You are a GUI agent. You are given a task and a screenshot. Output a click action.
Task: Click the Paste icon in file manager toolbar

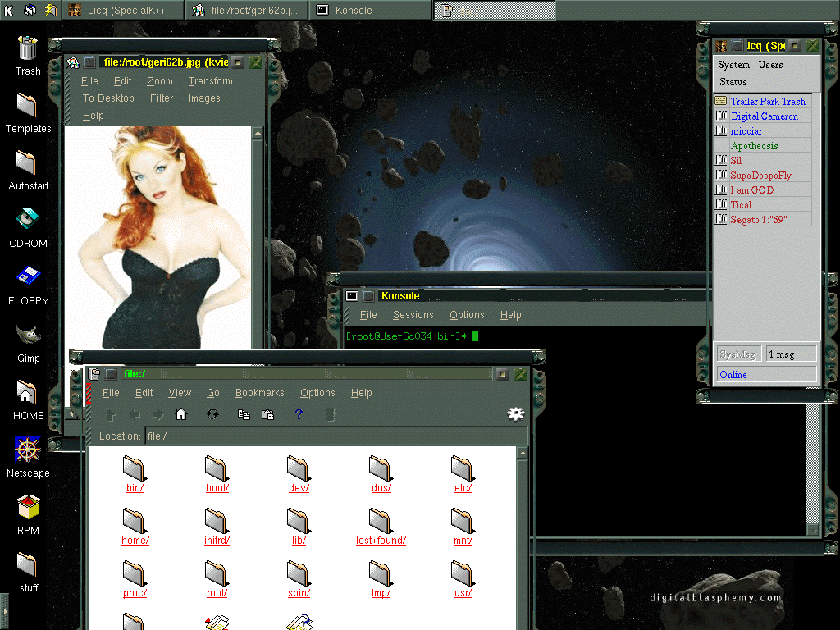tap(267, 415)
